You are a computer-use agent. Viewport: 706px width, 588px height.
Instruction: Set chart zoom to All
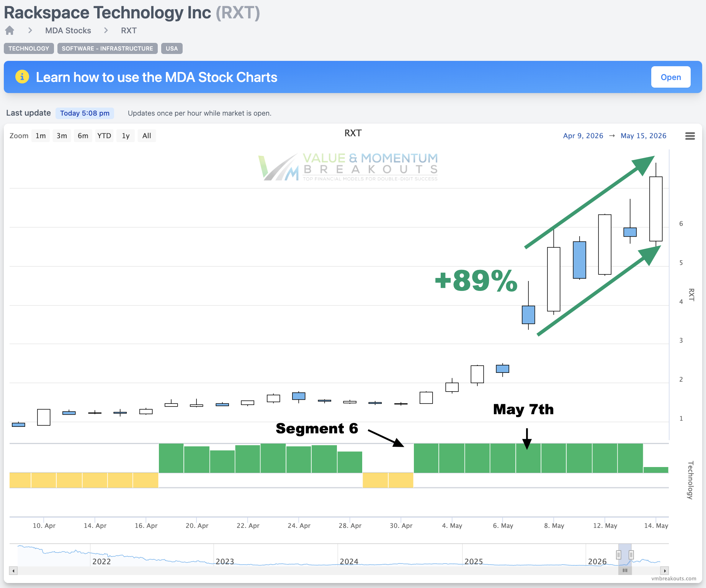[147, 136]
